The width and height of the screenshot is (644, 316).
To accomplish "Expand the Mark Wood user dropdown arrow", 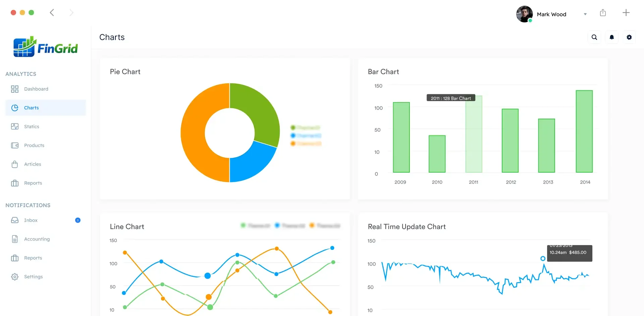I will click(x=585, y=14).
